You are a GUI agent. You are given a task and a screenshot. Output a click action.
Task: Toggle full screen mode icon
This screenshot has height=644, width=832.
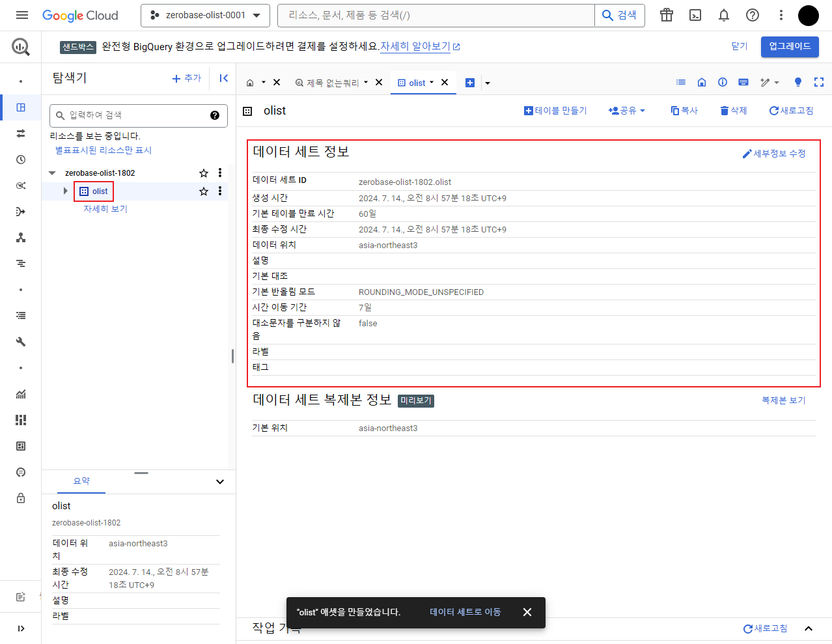[819, 82]
